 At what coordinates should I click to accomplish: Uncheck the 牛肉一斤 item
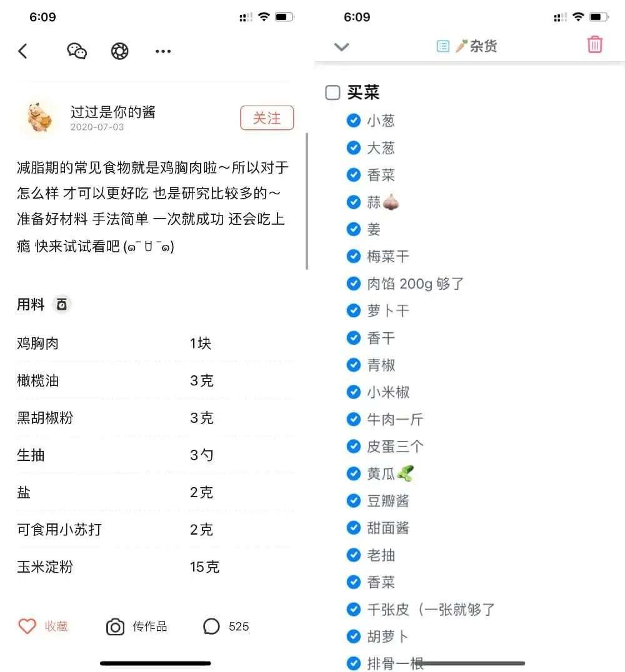(x=354, y=419)
